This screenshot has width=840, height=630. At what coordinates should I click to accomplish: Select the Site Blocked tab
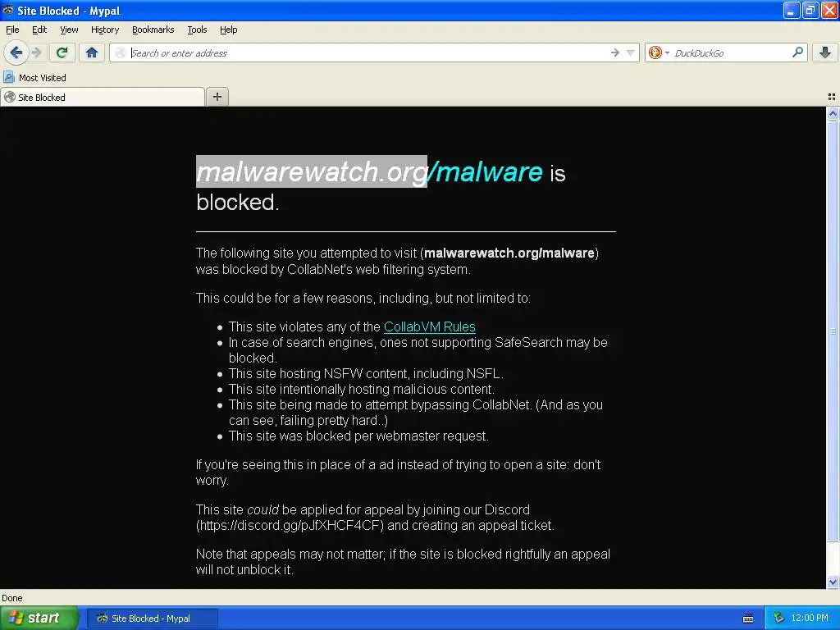click(x=103, y=97)
